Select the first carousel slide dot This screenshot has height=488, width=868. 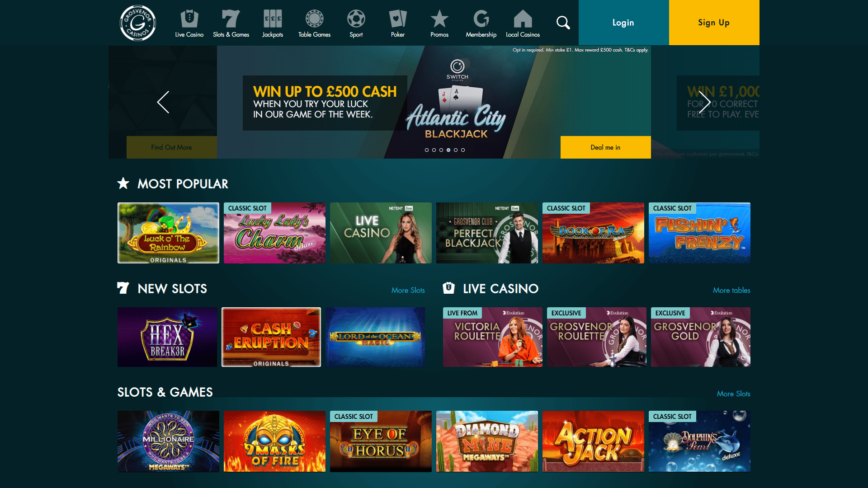click(x=427, y=150)
